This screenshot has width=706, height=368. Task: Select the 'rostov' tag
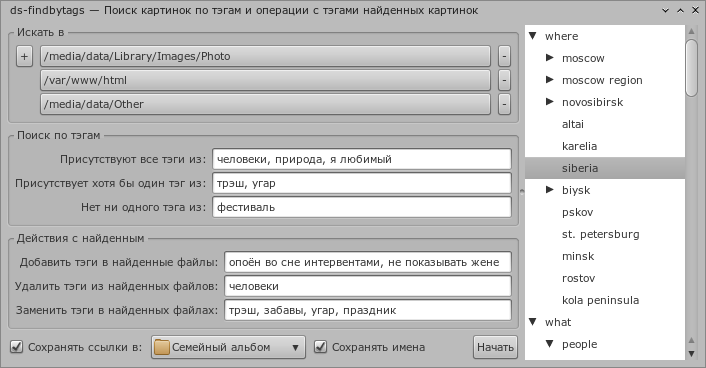pyautogui.click(x=579, y=278)
